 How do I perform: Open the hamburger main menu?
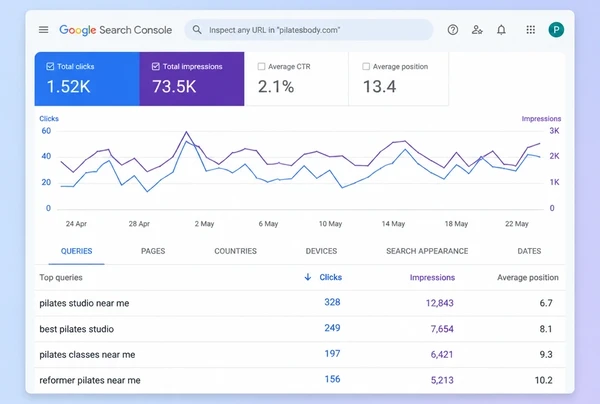pyautogui.click(x=44, y=29)
